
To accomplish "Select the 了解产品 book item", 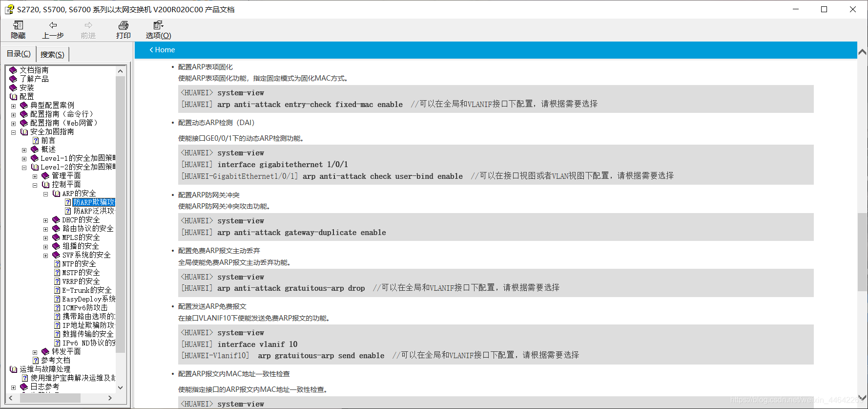I will [x=34, y=79].
